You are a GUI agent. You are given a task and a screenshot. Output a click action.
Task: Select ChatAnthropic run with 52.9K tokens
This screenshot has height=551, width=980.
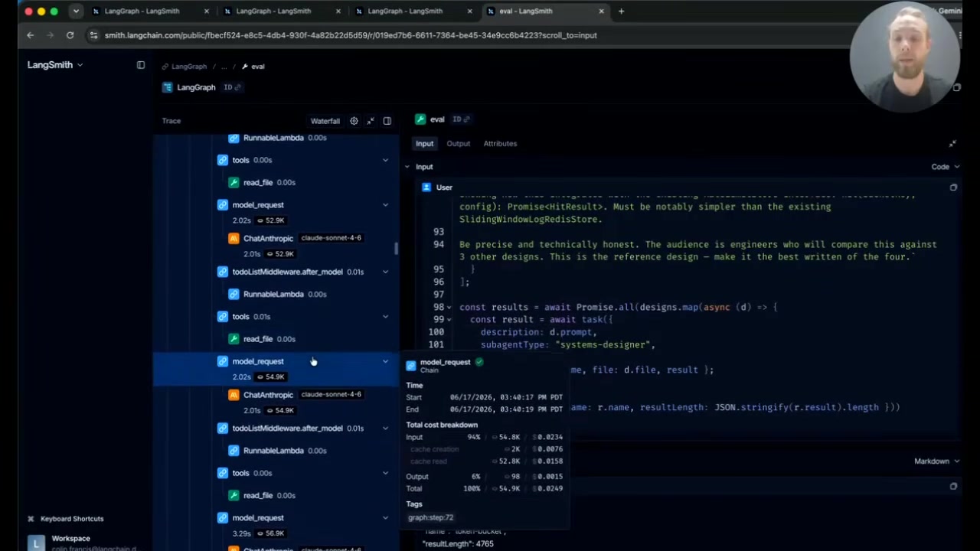(276, 246)
